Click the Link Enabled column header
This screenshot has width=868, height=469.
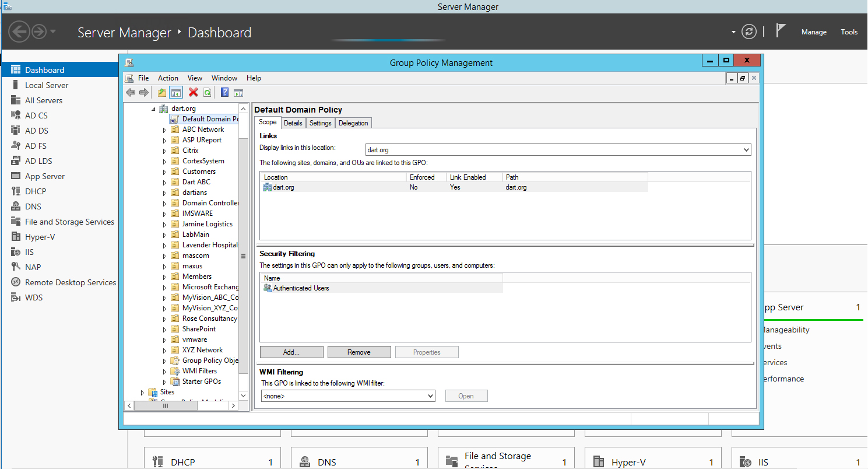click(474, 177)
